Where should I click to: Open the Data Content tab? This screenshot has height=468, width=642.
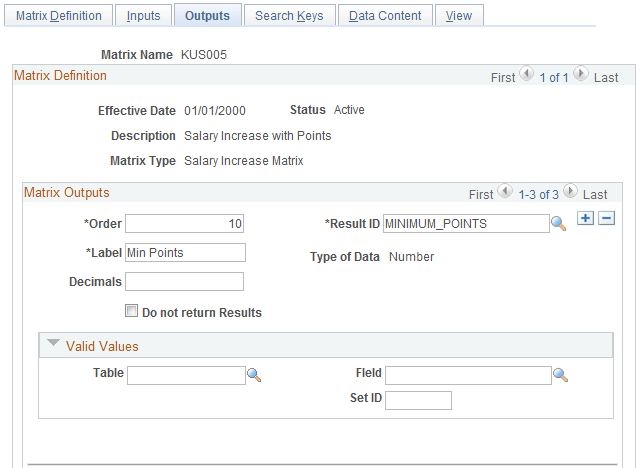[x=385, y=16]
